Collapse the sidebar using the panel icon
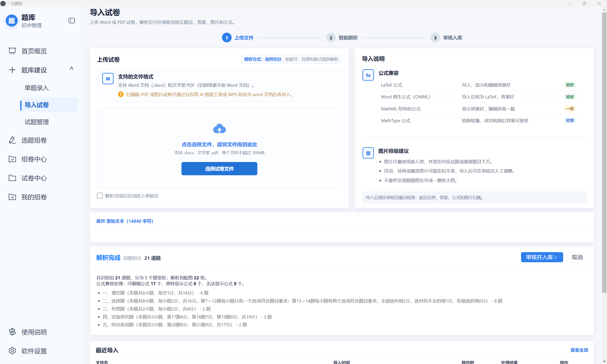 (x=71, y=21)
